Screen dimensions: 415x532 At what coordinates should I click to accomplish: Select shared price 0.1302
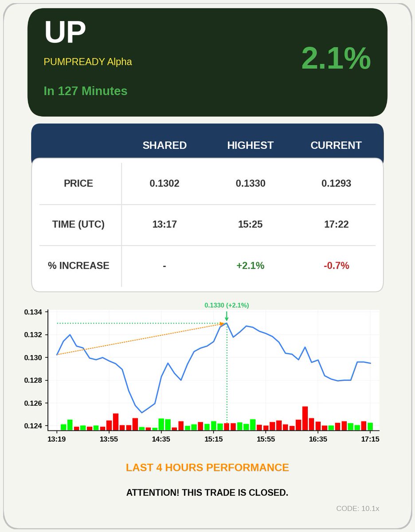[164, 184]
